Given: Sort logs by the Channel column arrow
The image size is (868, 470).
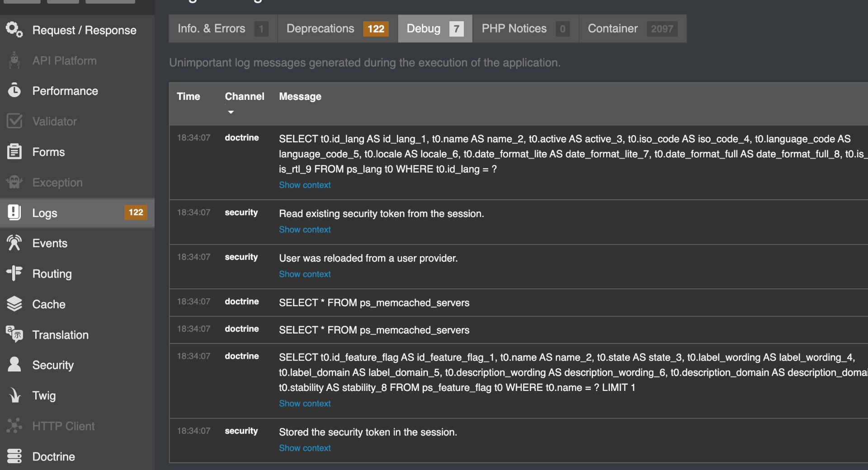Looking at the screenshot, I should point(231,112).
